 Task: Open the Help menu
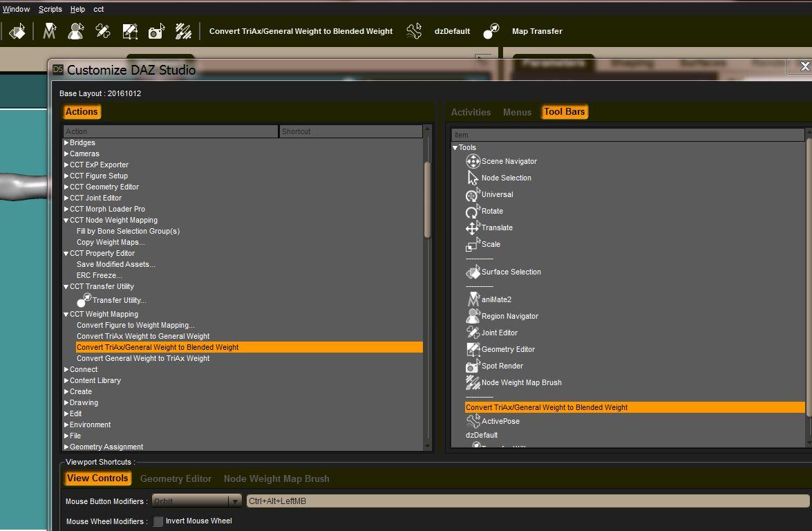pos(77,9)
